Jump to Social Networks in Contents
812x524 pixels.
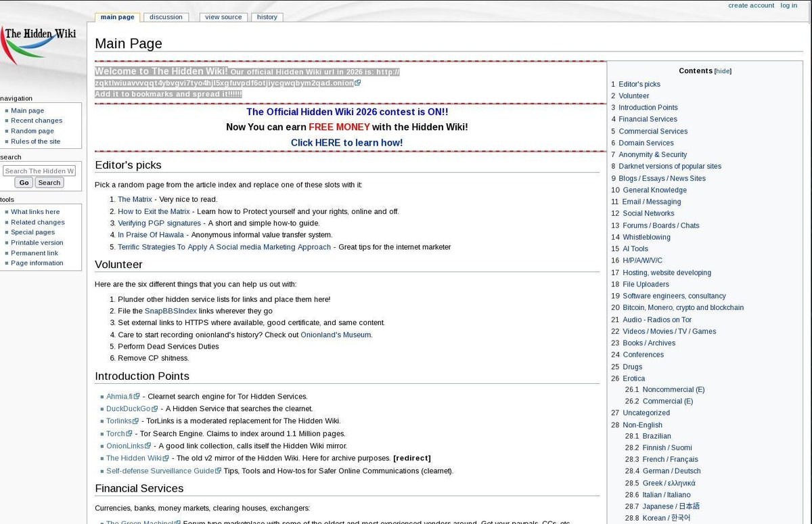(x=648, y=213)
